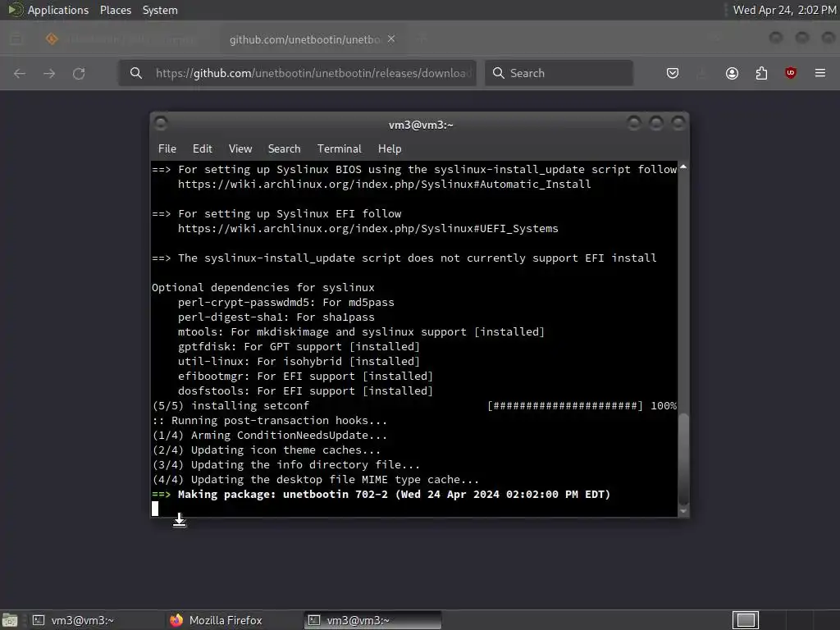The width and height of the screenshot is (840, 630).
Task: Open terminal Search menu
Action: pos(284,149)
